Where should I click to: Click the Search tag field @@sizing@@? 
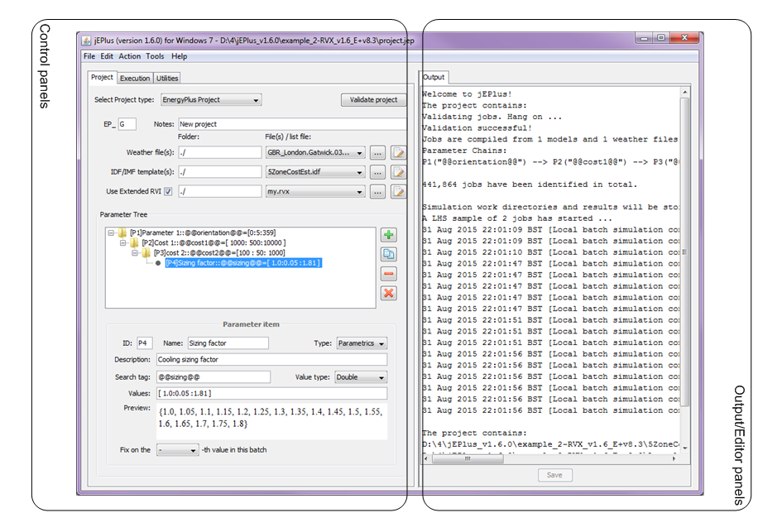(213, 377)
